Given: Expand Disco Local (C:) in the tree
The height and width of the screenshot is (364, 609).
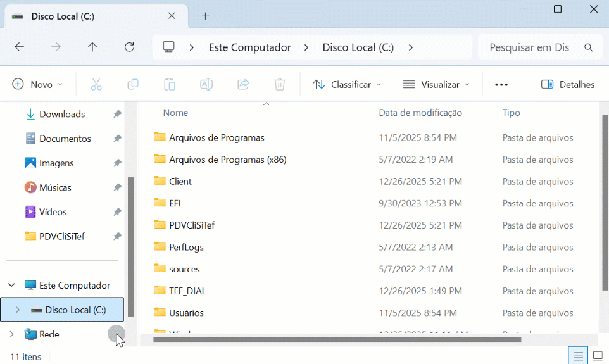Looking at the screenshot, I should click(18, 310).
